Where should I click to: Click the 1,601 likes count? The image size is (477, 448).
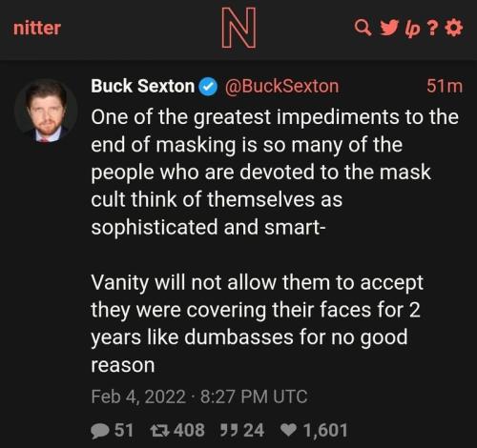pyautogui.click(x=325, y=431)
